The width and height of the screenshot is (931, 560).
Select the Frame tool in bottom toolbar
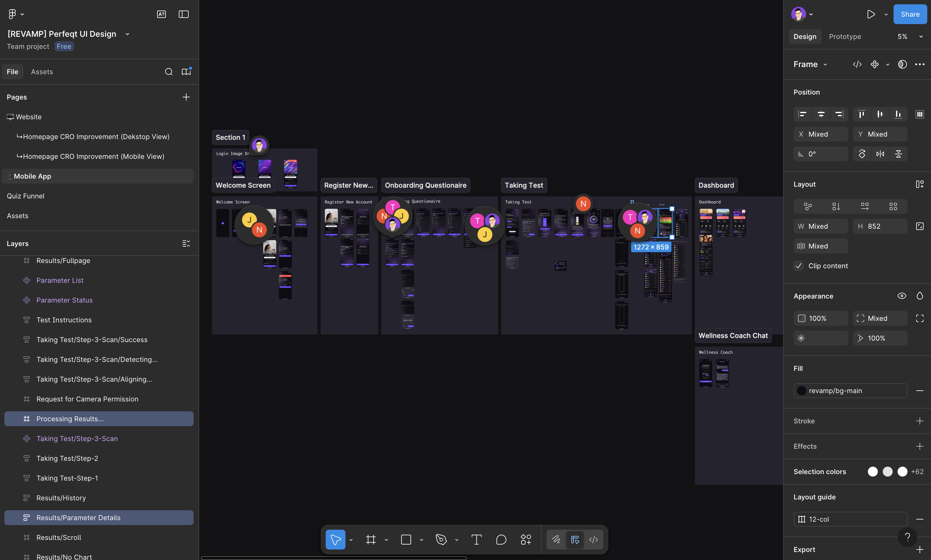(x=371, y=540)
